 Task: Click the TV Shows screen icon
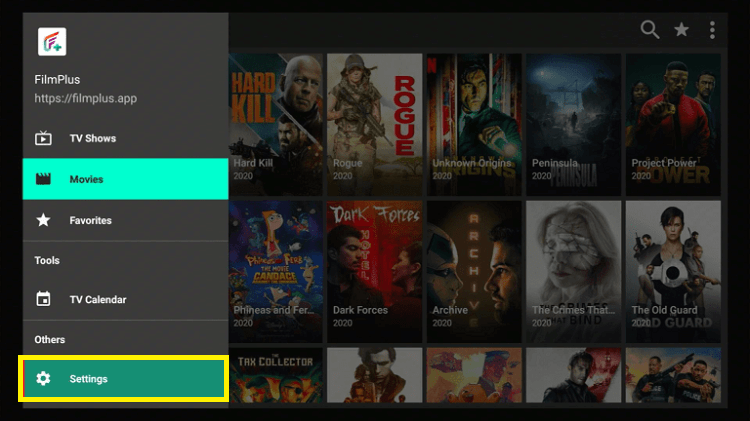(x=43, y=138)
